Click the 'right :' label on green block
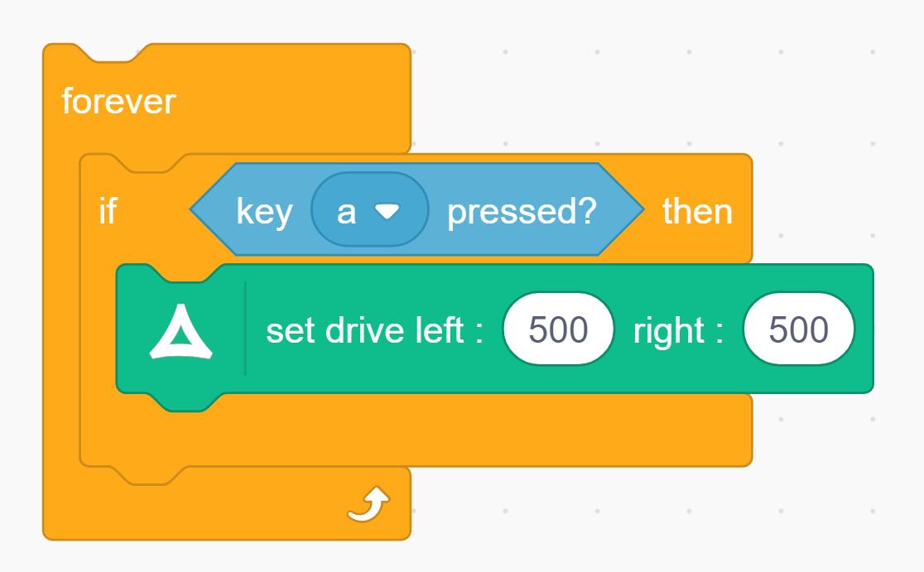 pos(678,330)
